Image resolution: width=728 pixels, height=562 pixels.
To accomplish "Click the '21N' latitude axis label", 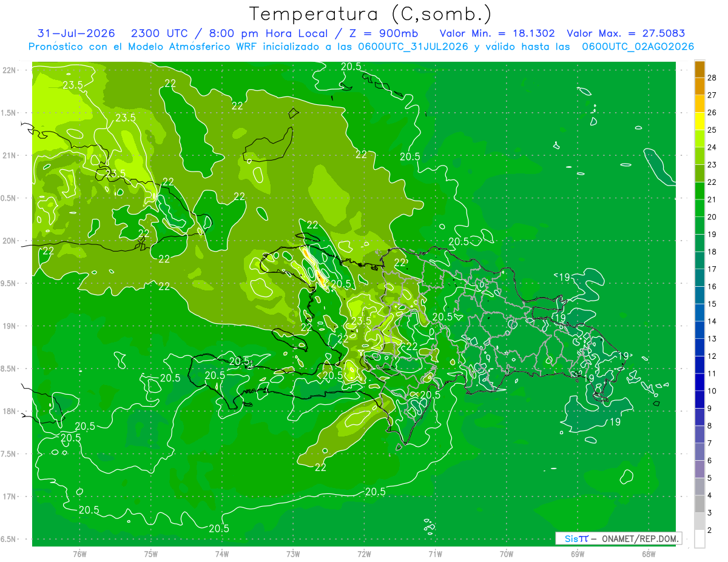I will click(x=9, y=155).
